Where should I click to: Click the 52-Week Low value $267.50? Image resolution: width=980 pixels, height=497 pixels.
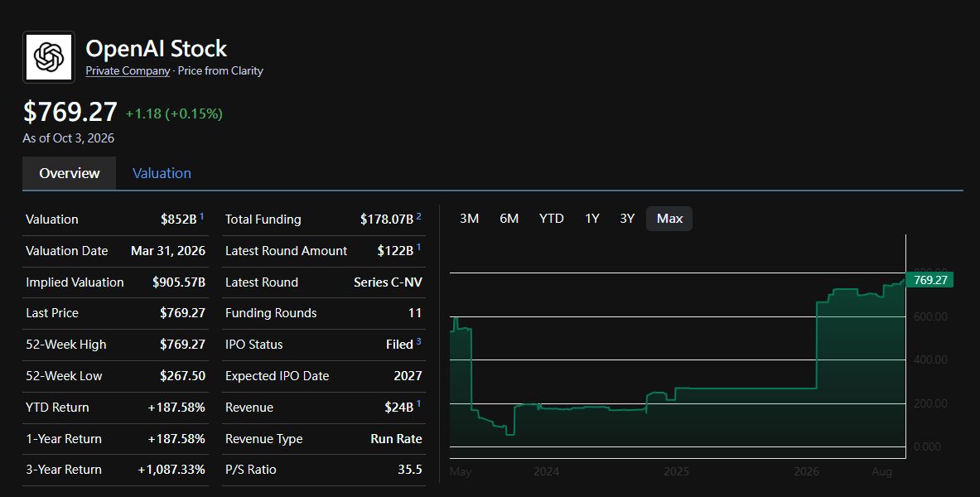coord(182,376)
